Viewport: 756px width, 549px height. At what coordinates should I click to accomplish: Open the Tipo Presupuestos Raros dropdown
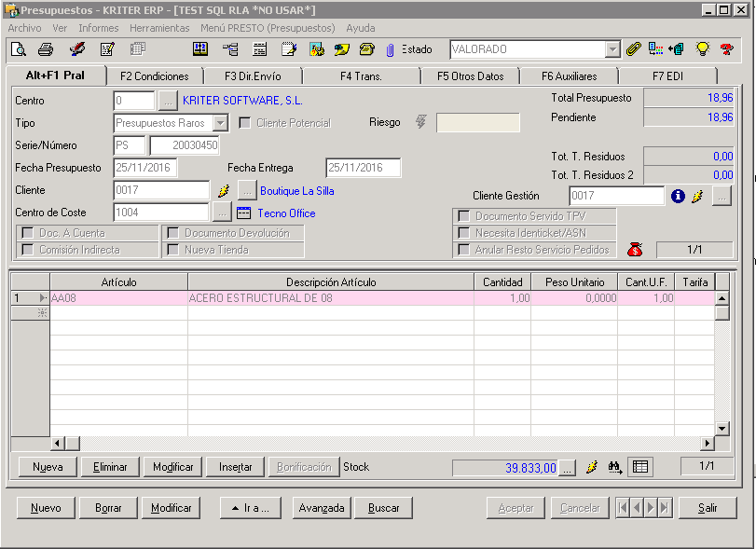point(220,123)
